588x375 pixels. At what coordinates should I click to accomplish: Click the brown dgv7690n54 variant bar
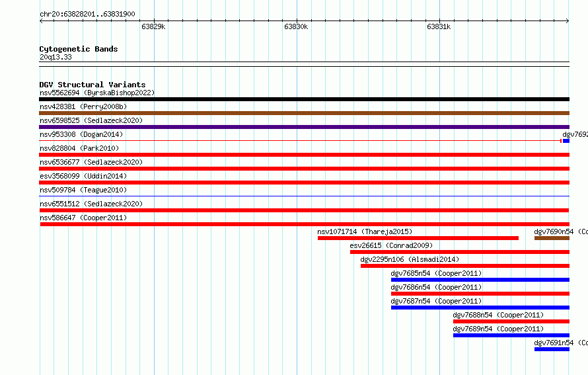click(552, 238)
